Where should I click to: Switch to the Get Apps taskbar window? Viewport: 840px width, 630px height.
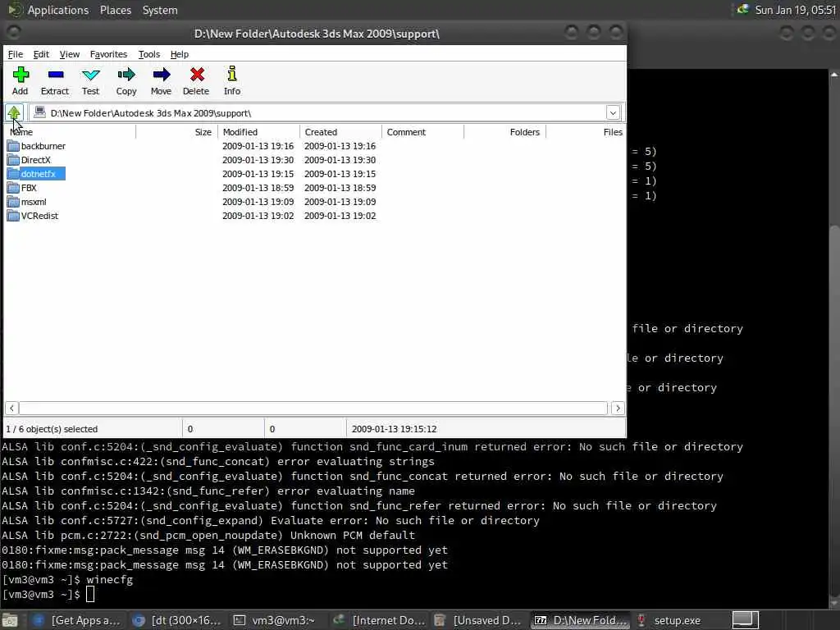76,620
